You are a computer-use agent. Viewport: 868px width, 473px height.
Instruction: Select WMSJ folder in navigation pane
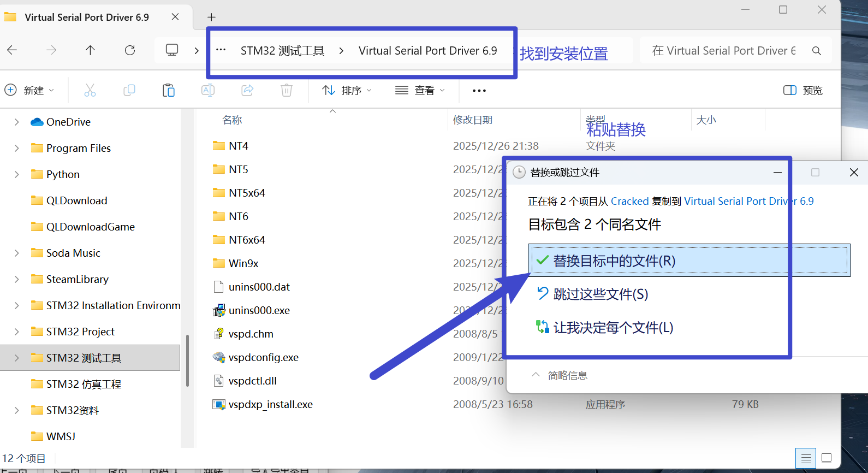[61, 436]
